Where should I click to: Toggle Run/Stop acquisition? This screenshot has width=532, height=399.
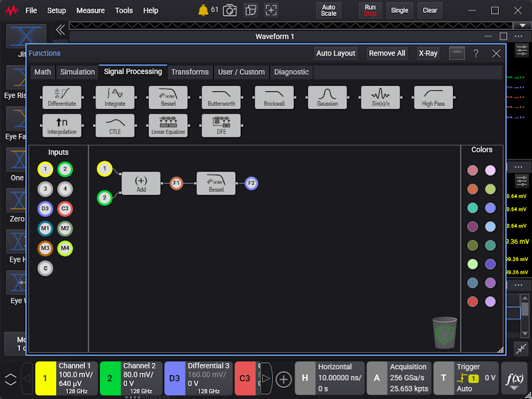click(370, 10)
